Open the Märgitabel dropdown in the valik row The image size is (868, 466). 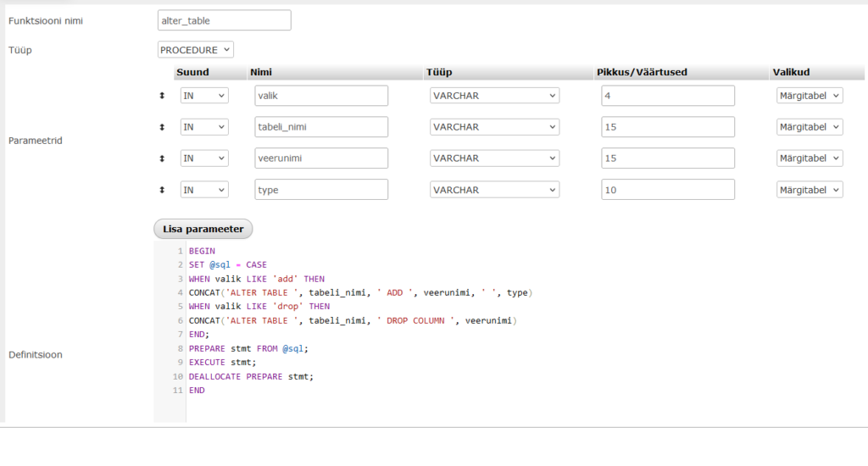click(x=810, y=96)
